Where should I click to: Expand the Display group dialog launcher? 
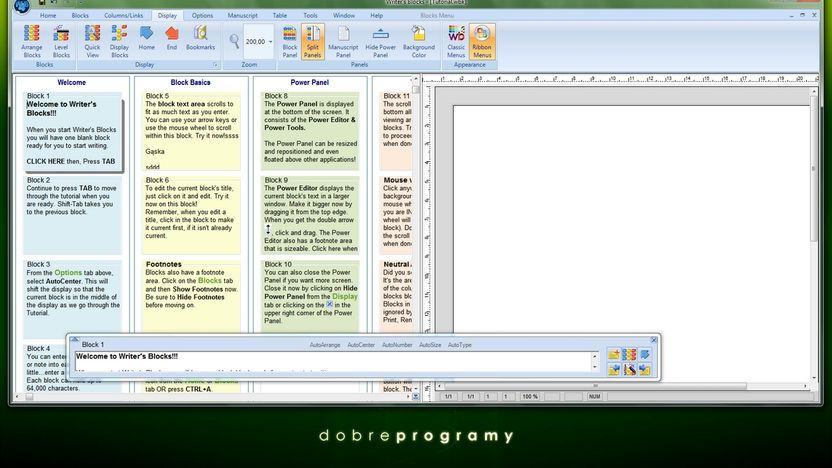(x=215, y=65)
